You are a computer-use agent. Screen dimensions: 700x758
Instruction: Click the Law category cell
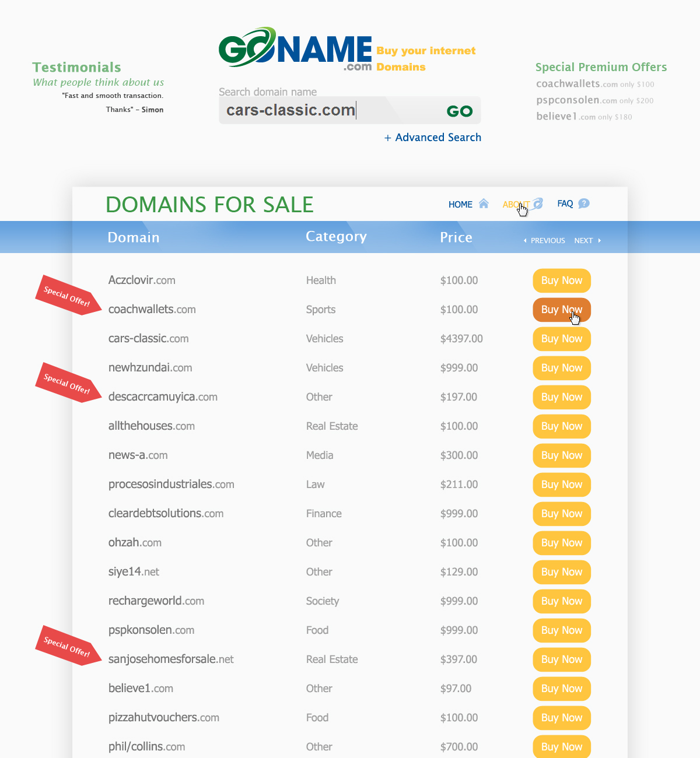[316, 485]
